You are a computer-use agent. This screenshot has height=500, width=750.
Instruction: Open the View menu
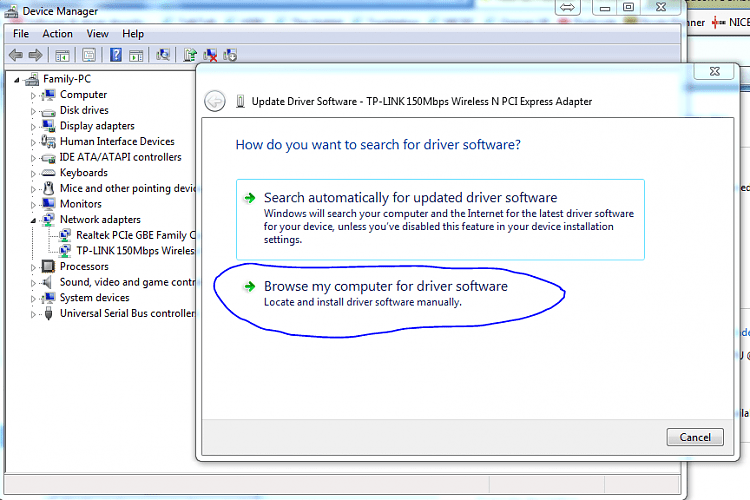click(97, 33)
